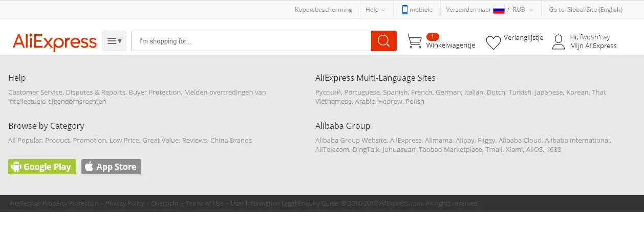Switch to Polish language site

click(415, 101)
